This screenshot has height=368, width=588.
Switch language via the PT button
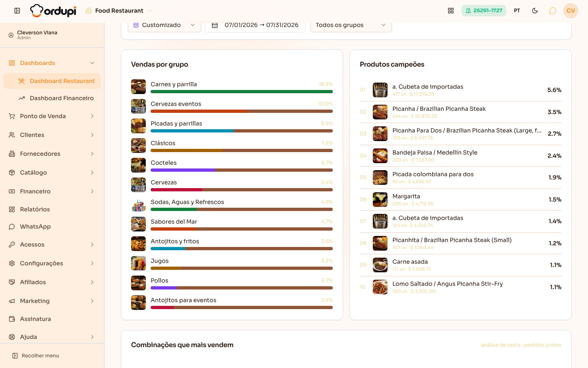click(x=517, y=11)
